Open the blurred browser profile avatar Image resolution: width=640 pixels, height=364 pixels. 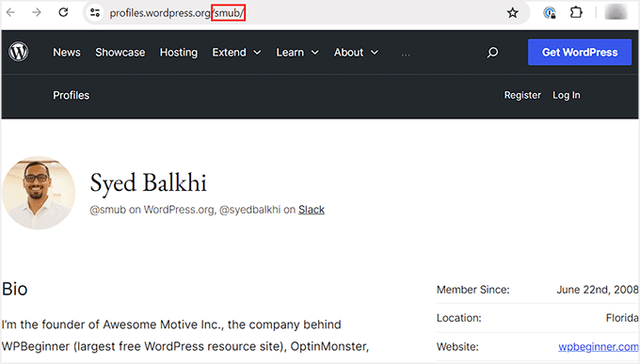tap(616, 12)
